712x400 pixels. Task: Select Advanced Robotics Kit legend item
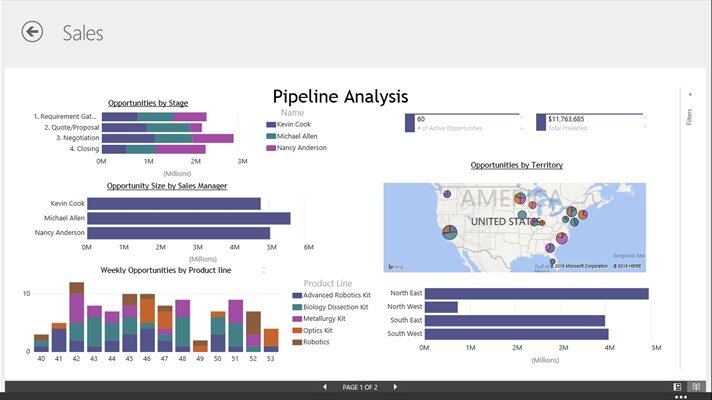[x=336, y=295]
